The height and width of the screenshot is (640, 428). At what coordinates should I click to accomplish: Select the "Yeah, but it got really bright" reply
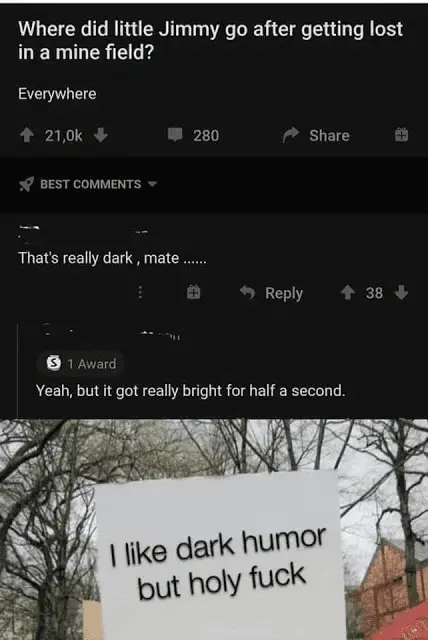point(191,391)
